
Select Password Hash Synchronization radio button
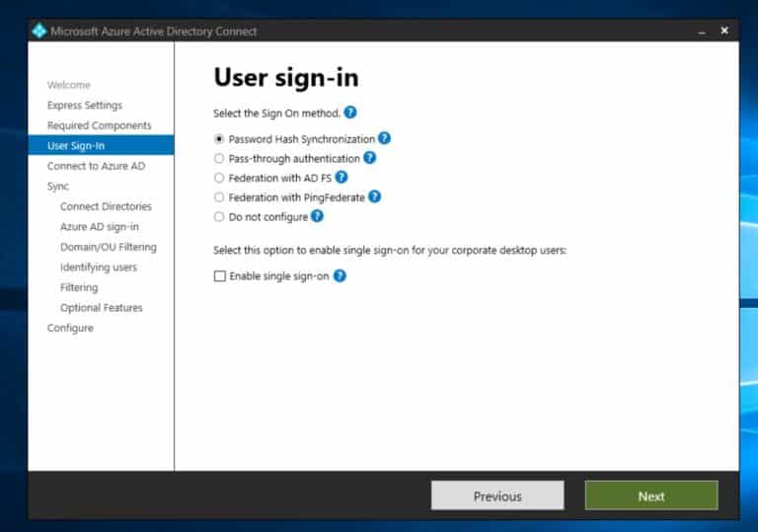point(219,139)
